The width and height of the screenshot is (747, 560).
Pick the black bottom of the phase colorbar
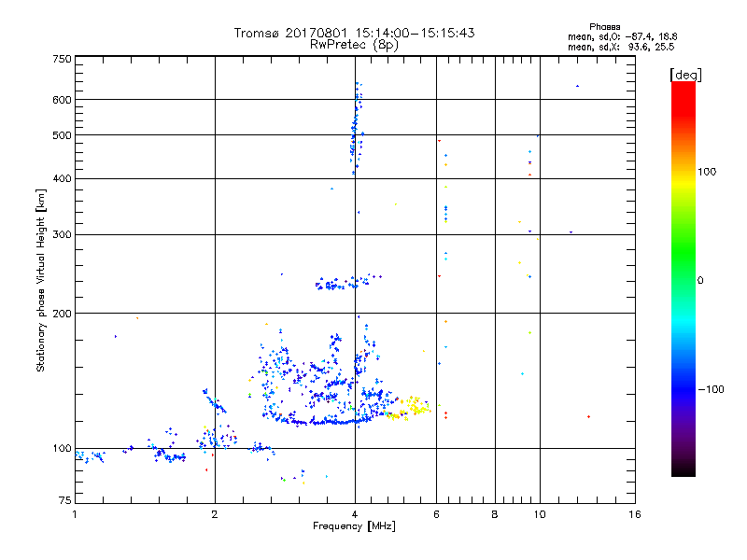[x=684, y=471]
